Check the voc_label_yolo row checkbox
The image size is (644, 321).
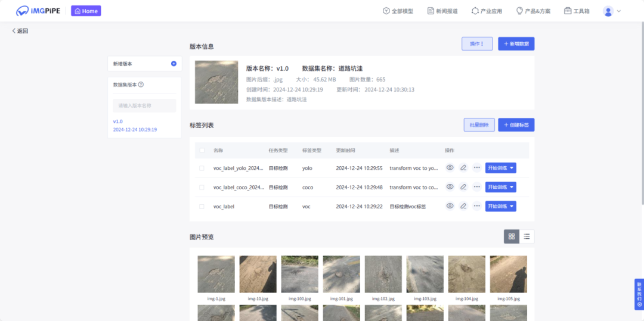click(x=202, y=168)
